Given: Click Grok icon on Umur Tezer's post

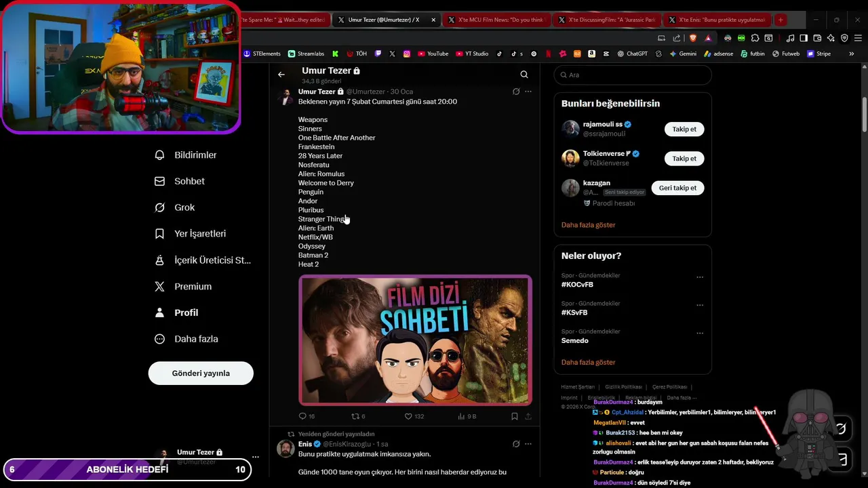Looking at the screenshot, I should coord(516,91).
